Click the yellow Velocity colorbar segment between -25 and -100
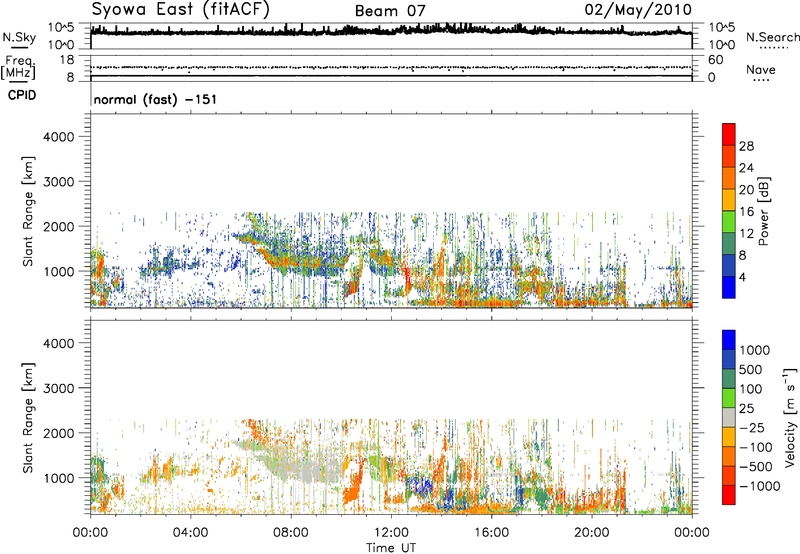Screen dimensions: 800x554 729,437
